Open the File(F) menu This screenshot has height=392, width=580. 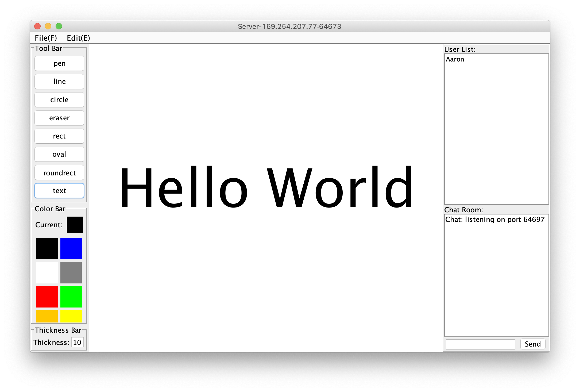pyautogui.click(x=46, y=38)
